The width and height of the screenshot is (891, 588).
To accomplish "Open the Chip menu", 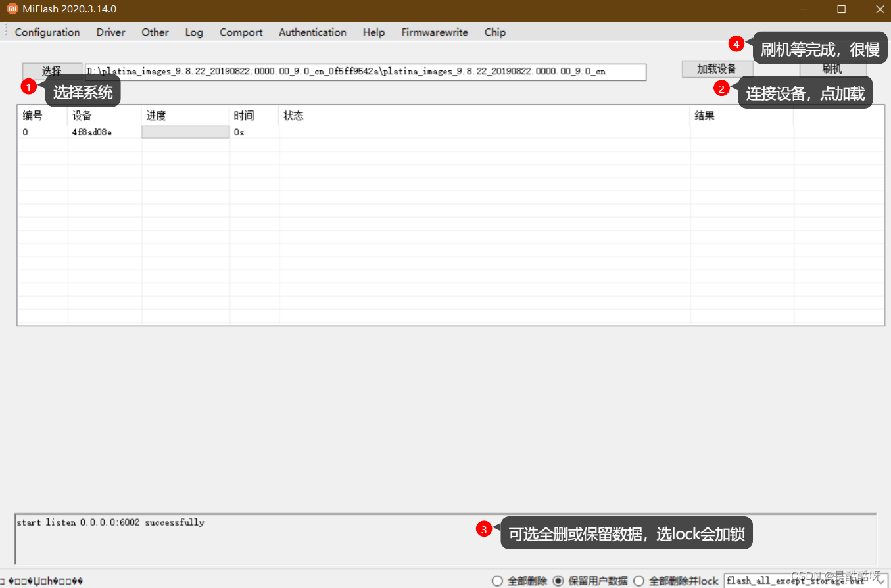I will tap(495, 32).
